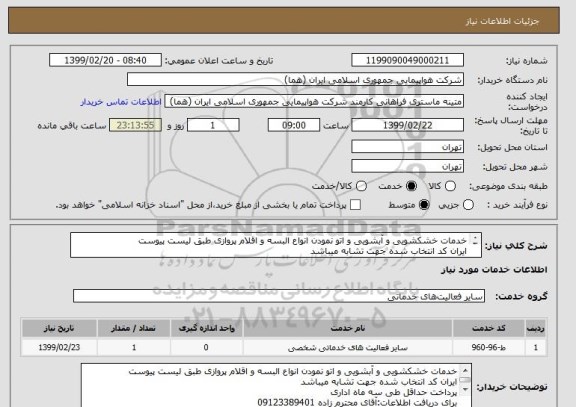This screenshot has height=407, width=576.
Task: Click the service group field سایر فعالیت‌های خدماتی
Action: pyautogui.click(x=279, y=296)
